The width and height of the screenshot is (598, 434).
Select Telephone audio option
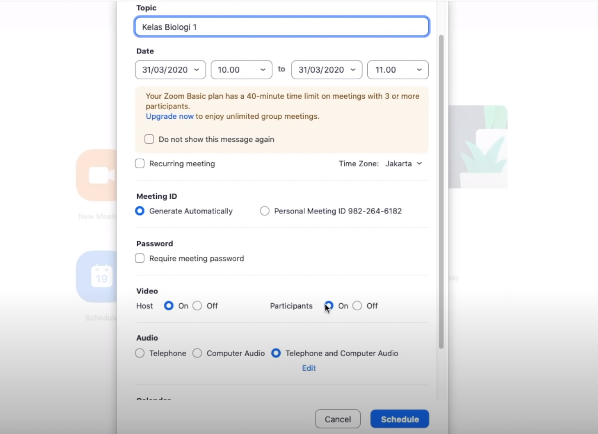pos(140,353)
